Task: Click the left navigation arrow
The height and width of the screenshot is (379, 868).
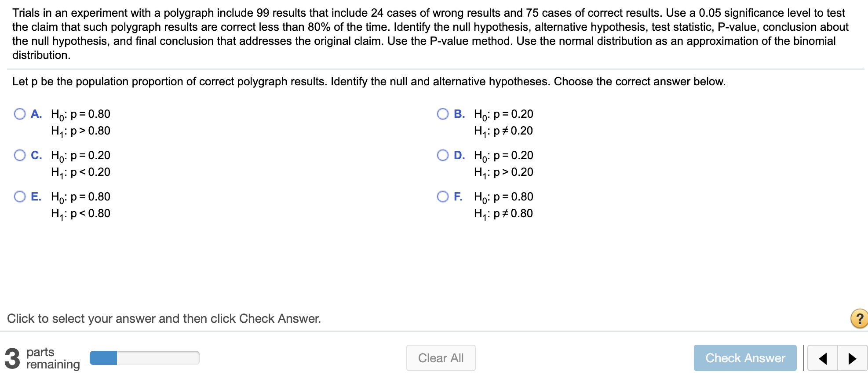Action: (x=823, y=358)
